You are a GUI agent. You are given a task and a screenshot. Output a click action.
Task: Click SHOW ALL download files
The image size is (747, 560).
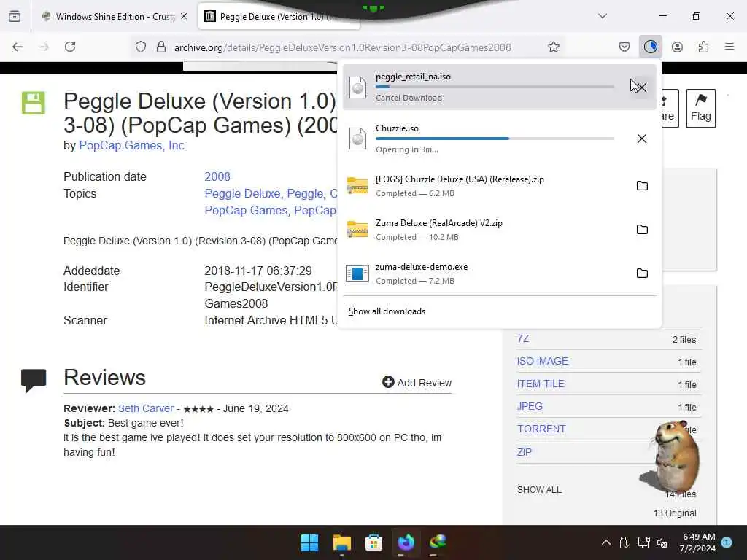pyautogui.click(x=539, y=489)
